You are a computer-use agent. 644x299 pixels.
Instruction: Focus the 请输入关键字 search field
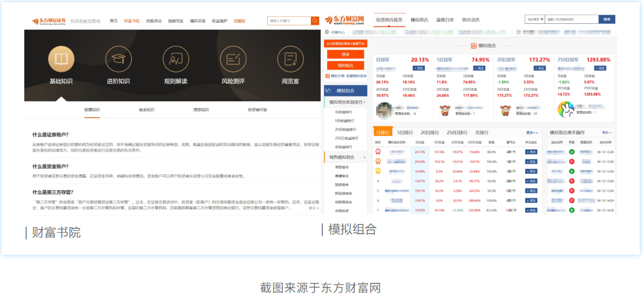289,21
